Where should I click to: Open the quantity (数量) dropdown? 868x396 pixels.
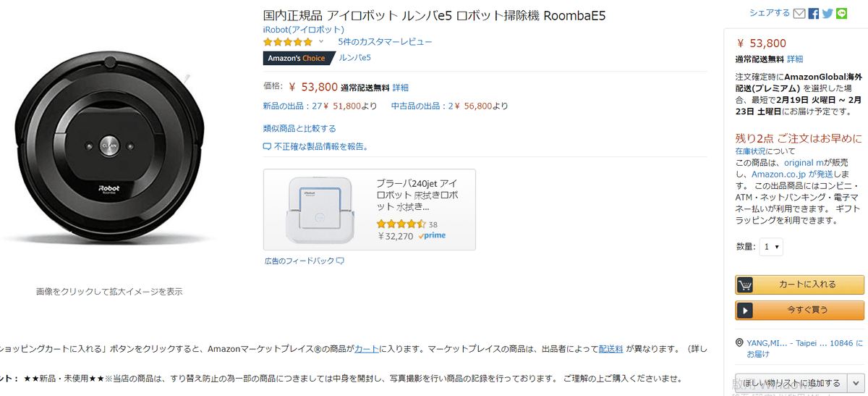tap(771, 247)
